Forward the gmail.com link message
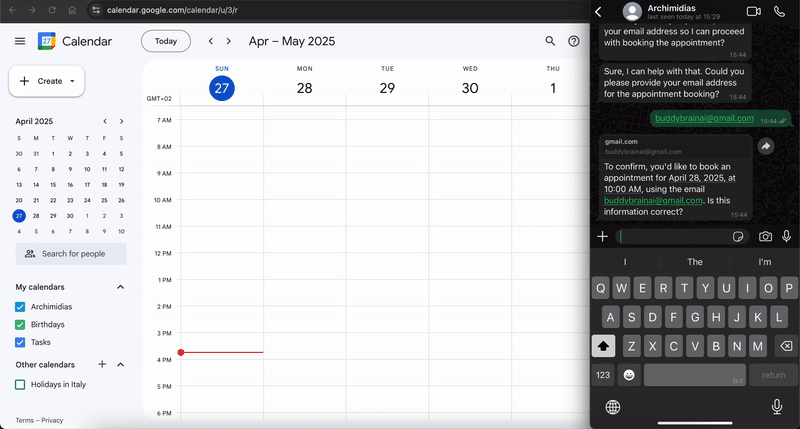The image size is (800, 429). 766,146
